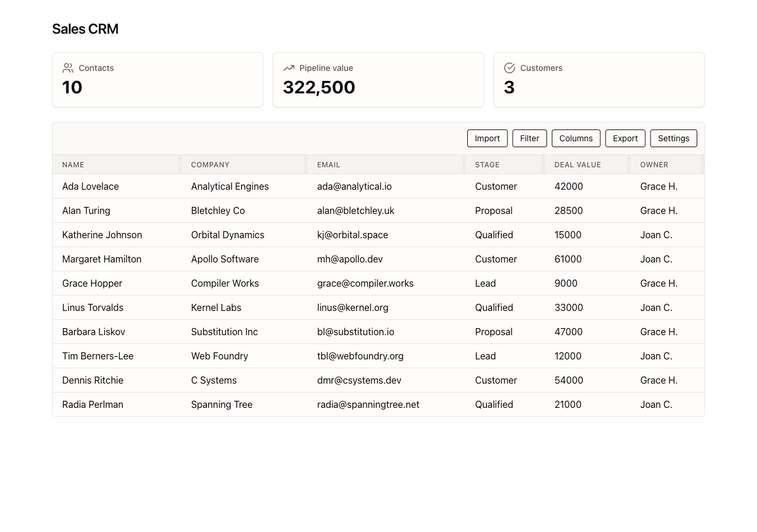
Task: Click the Compiler Works company cell
Action: point(244,283)
